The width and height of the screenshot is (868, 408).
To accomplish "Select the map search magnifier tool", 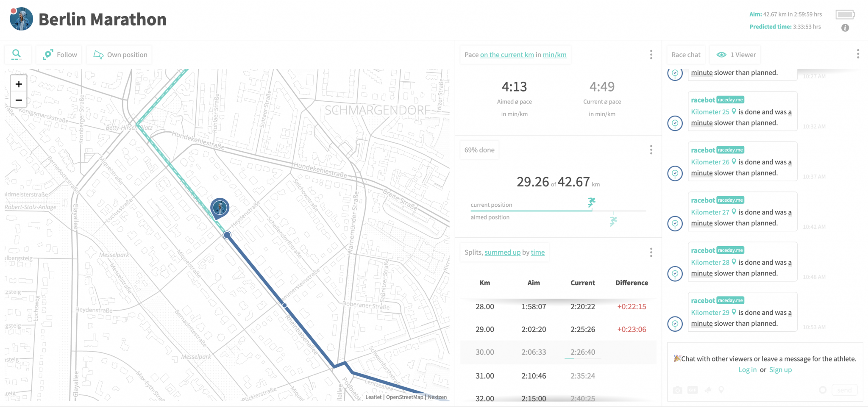I will point(17,54).
